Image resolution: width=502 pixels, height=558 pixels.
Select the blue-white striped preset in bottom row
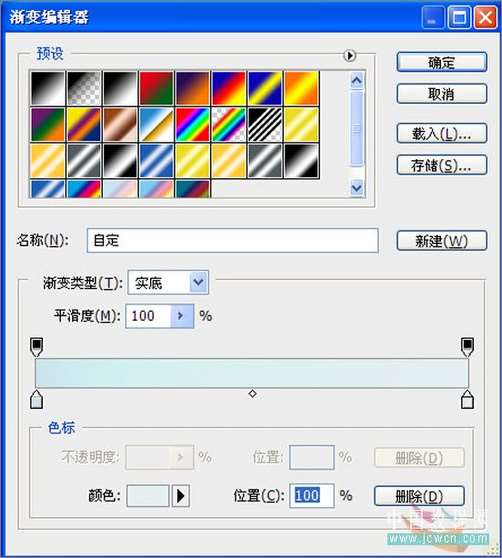pyautogui.click(x=48, y=189)
